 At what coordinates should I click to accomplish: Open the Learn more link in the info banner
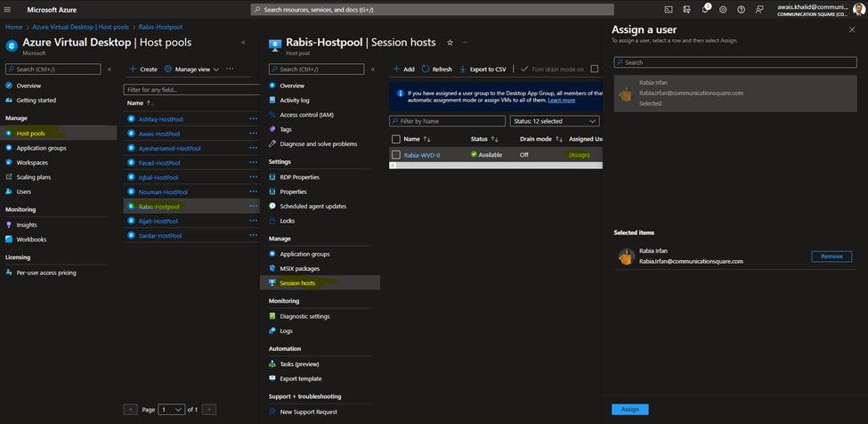tap(562, 100)
